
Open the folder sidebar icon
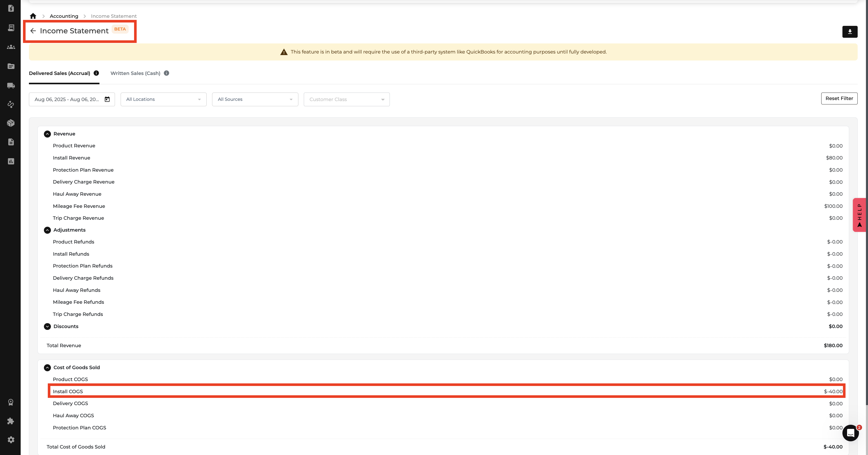[x=11, y=66]
